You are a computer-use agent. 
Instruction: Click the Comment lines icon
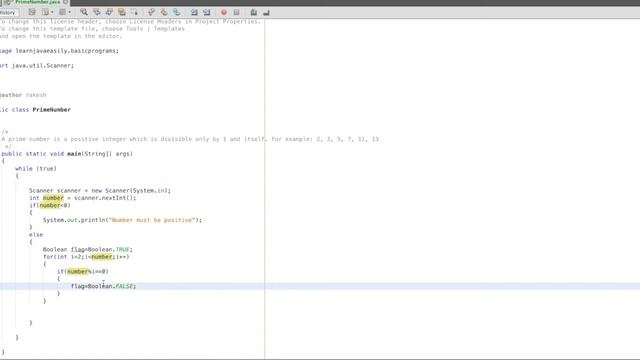pyautogui.click(x=253, y=12)
